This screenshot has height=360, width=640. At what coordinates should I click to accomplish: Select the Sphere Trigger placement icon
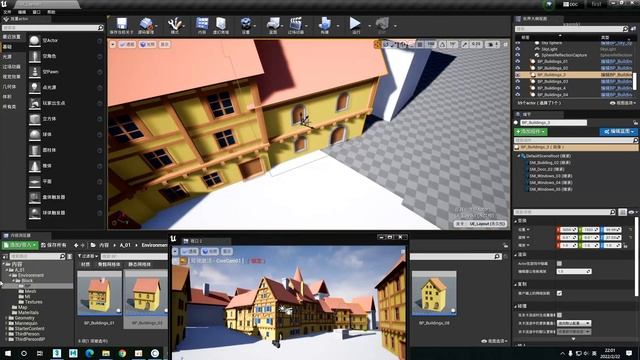tap(35, 213)
